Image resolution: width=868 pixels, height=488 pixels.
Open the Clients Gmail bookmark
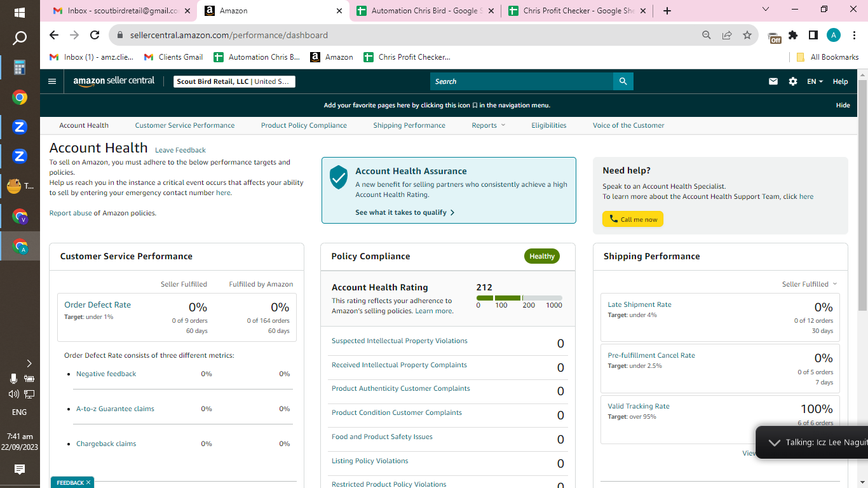(x=173, y=57)
